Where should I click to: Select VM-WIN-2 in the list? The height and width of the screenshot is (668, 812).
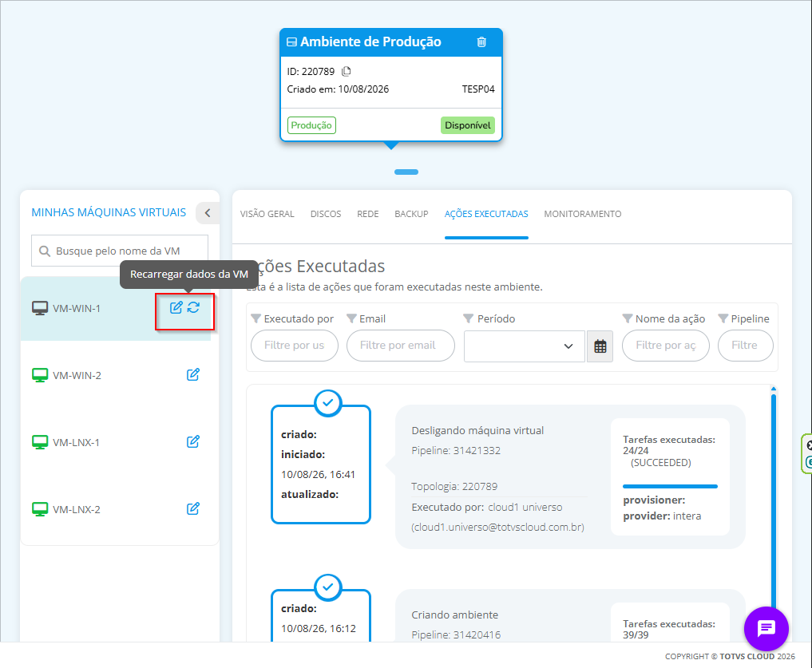tap(116, 375)
